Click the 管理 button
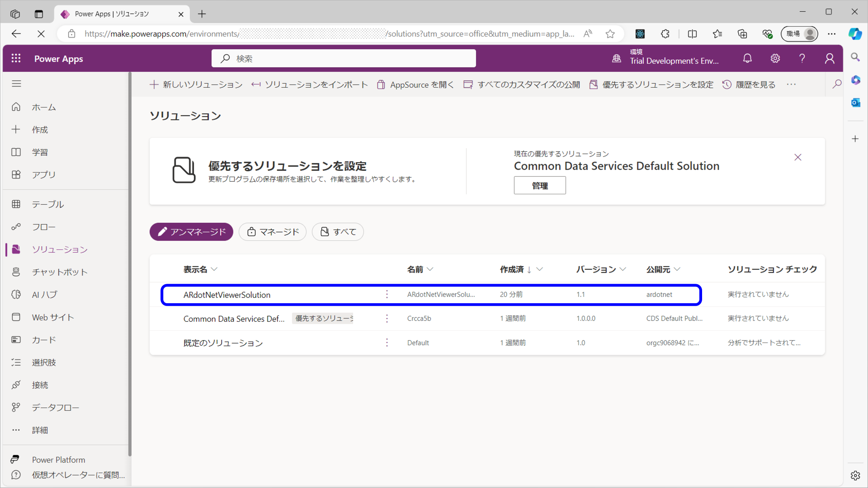Screen dimensions: 868x488 540,186
